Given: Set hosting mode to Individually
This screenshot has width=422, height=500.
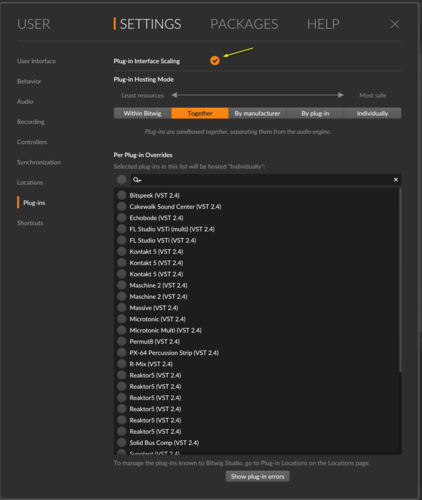Looking at the screenshot, I should tap(372, 113).
